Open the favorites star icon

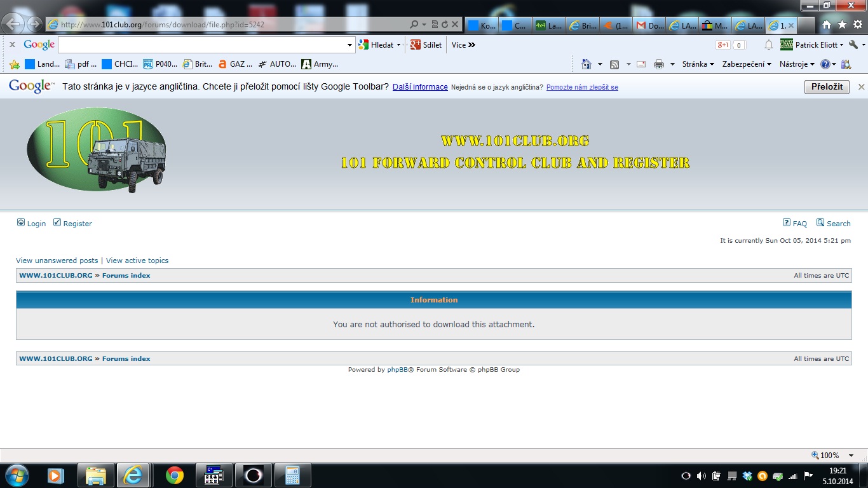(x=842, y=25)
